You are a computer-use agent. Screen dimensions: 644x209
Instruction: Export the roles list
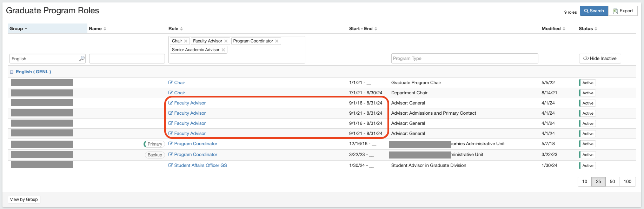pyautogui.click(x=623, y=11)
